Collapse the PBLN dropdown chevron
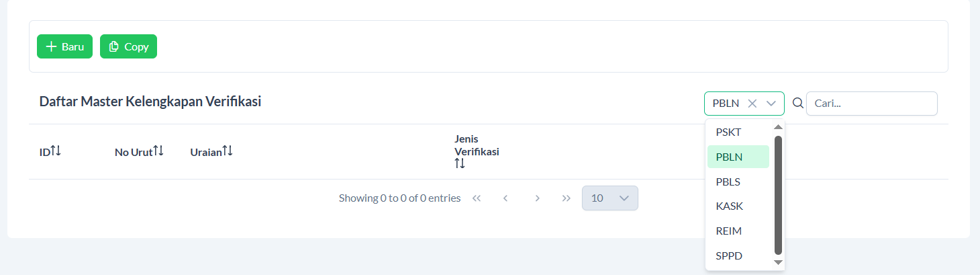Screen dimensions: 980x275 click(771, 104)
